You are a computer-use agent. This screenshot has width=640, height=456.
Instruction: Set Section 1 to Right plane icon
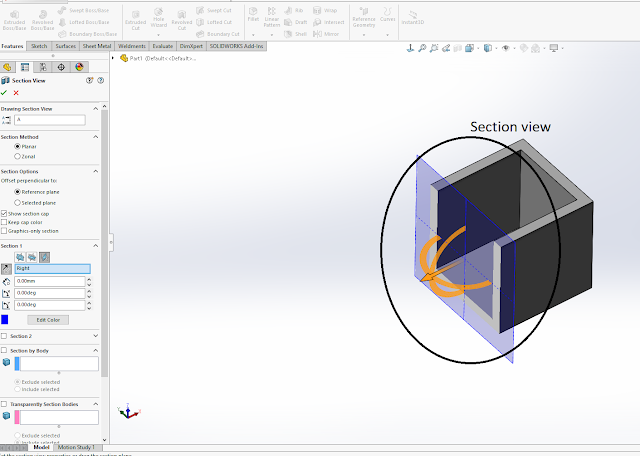coord(44,257)
